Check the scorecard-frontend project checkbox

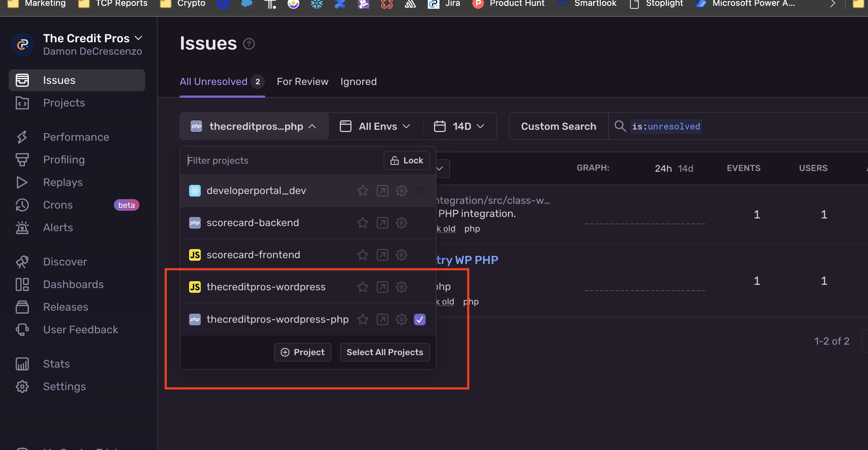(x=420, y=255)
